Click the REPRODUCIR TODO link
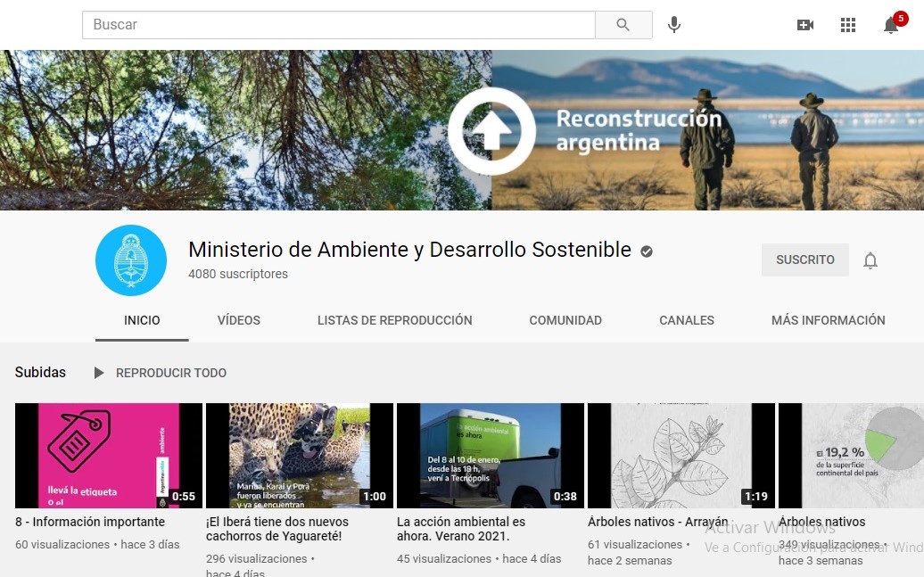Viewport: 924px width, 577px height. point(171,373)
